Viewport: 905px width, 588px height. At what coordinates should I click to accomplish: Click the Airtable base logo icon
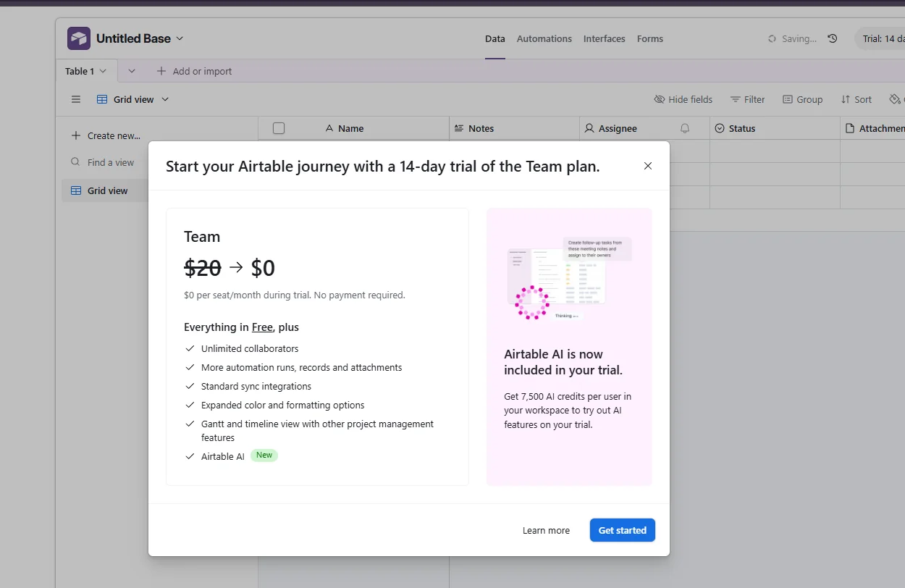pyautogui.click(x=79, y=38)
